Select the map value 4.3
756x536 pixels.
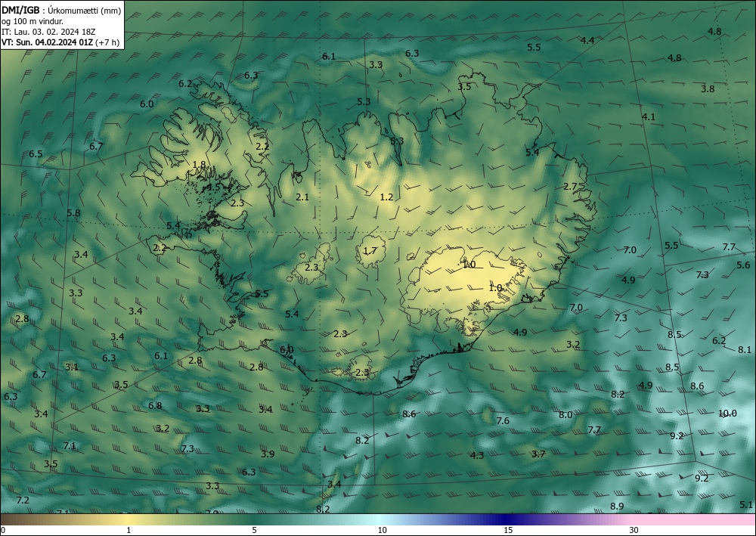coord(477,456)
